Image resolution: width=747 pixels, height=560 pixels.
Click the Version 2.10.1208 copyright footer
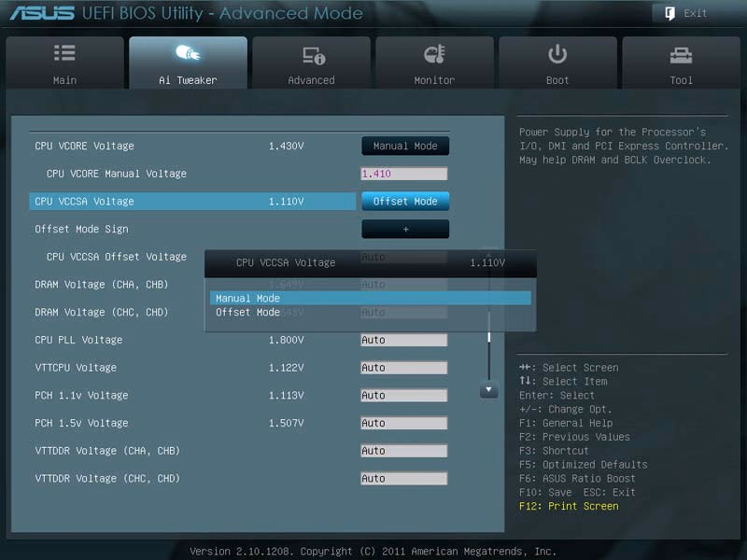click(x=373, y=552)
